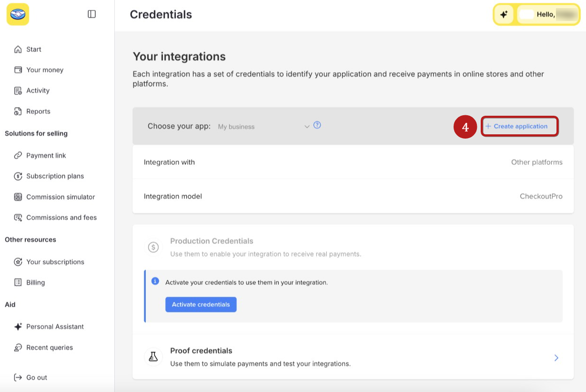Open the Proof credentials row

pos(353,357)
